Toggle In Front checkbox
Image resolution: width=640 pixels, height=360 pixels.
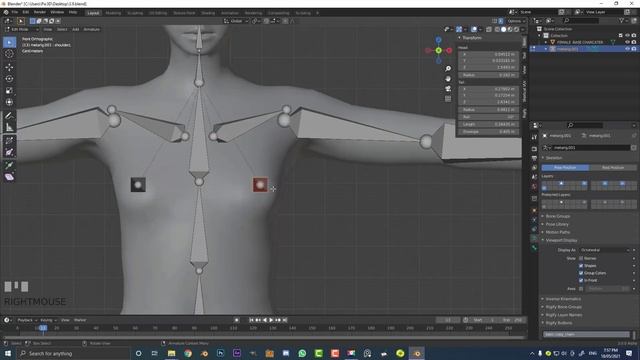tap(581, 280)
